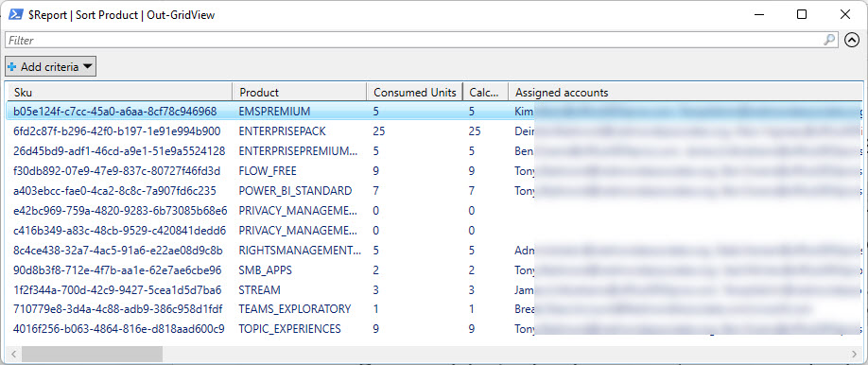Sort by the truncated Calc... column header
The height and width of the screenshot is (365, 868).
(x=485, y=92)
